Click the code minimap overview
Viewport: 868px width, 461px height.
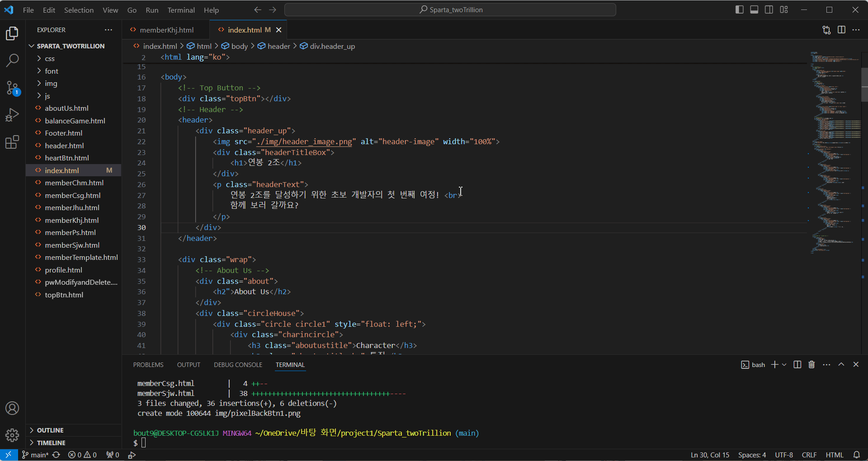(835, 154)
